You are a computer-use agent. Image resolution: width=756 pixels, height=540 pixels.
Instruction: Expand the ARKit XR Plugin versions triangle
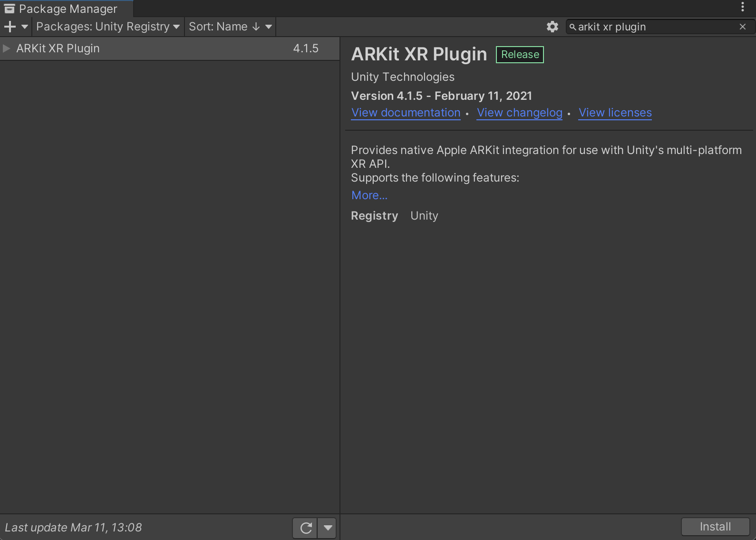7,48
